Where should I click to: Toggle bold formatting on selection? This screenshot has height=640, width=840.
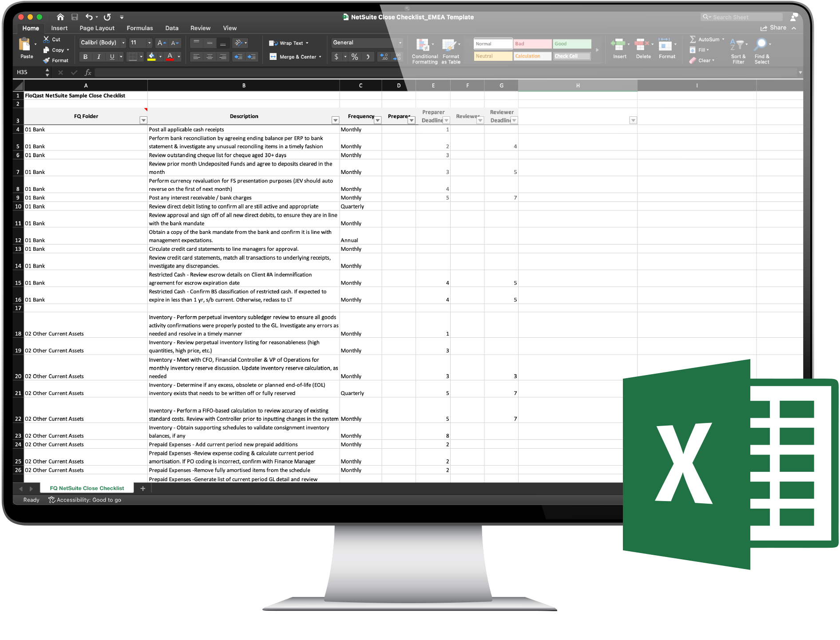[x=85, y=56]
